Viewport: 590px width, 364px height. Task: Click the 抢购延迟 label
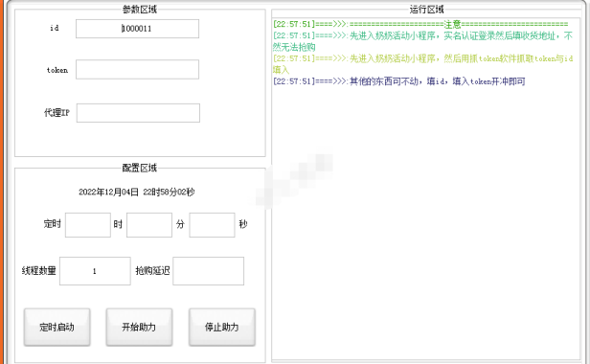tap(153, 271)
